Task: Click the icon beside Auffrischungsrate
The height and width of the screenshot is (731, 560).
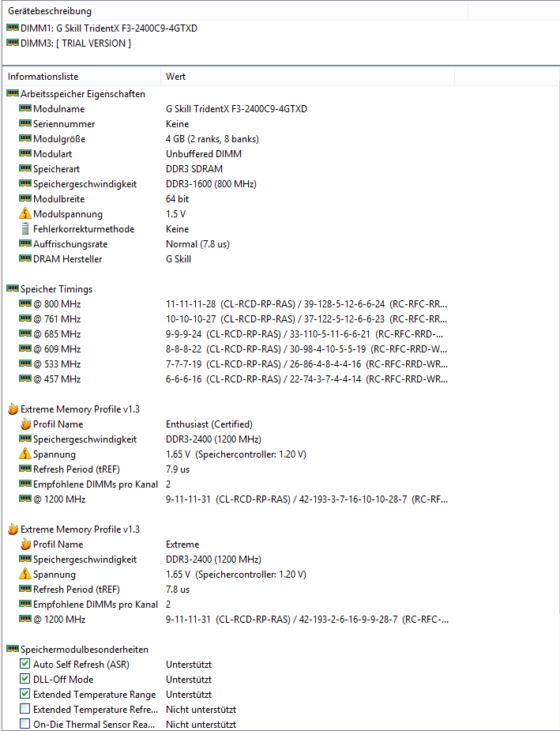Action: point(25,244)
